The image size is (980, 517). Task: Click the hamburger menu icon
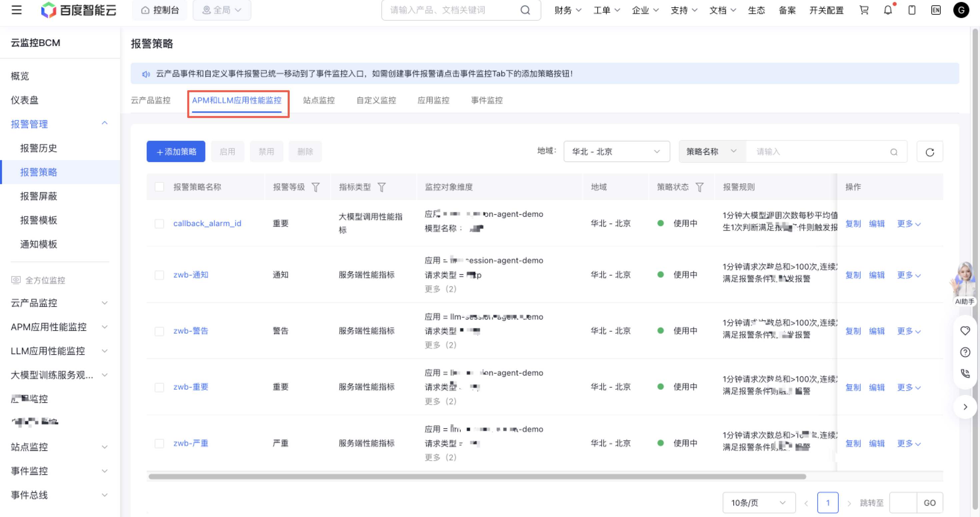pos(16,10)
